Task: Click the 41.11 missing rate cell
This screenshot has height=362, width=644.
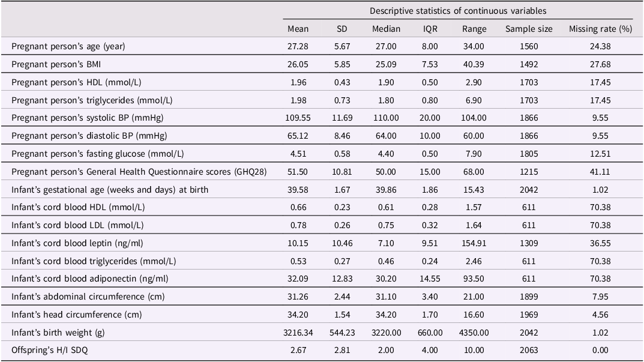Action: pyautogui.click(x=600, y=172)
